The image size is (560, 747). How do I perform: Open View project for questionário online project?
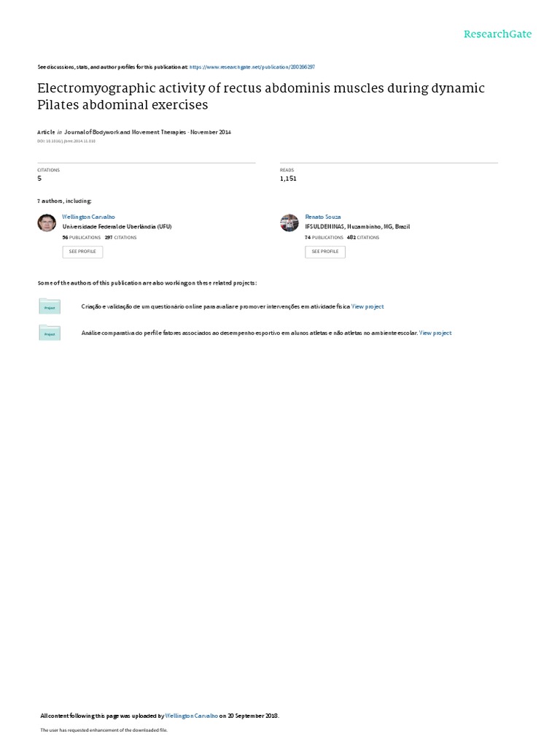[x=367, y=307]
